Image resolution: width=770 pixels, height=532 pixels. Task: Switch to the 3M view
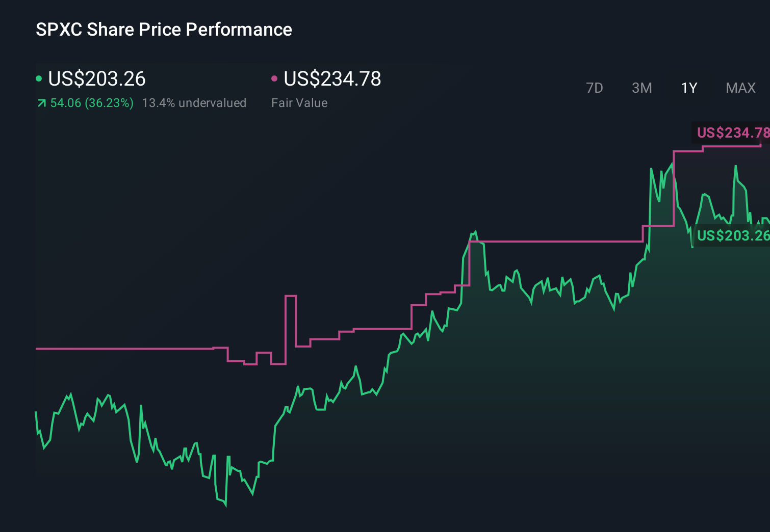click(641, 88)
